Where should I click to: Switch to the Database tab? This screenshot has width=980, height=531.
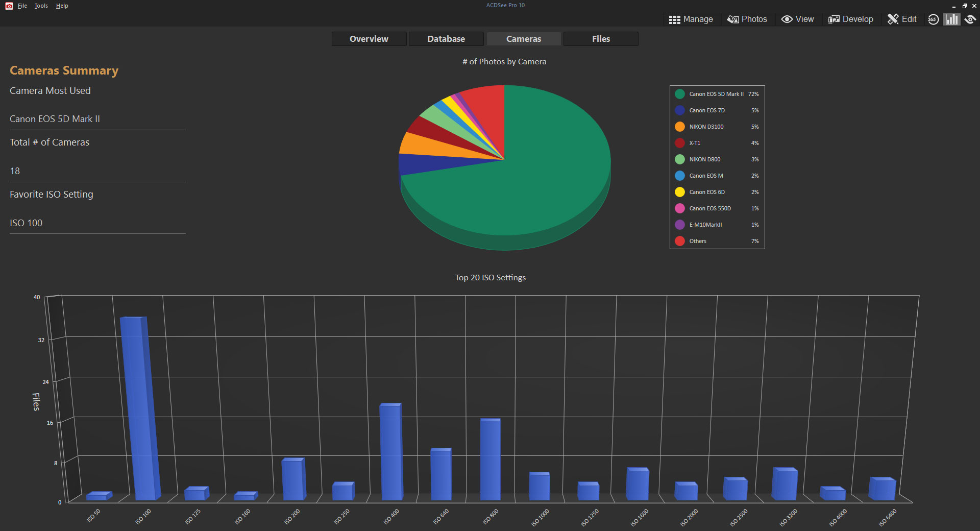446,39
